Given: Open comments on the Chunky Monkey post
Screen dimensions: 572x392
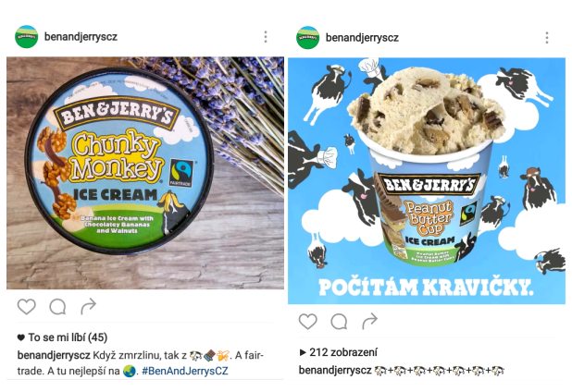Looking at the screenshot, I should [x=57, y=306].
